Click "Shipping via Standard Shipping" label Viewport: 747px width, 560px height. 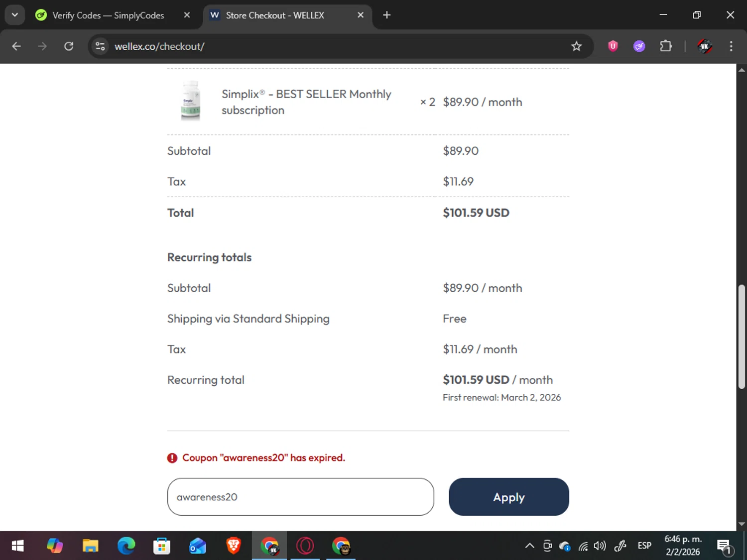coord(249,319)
